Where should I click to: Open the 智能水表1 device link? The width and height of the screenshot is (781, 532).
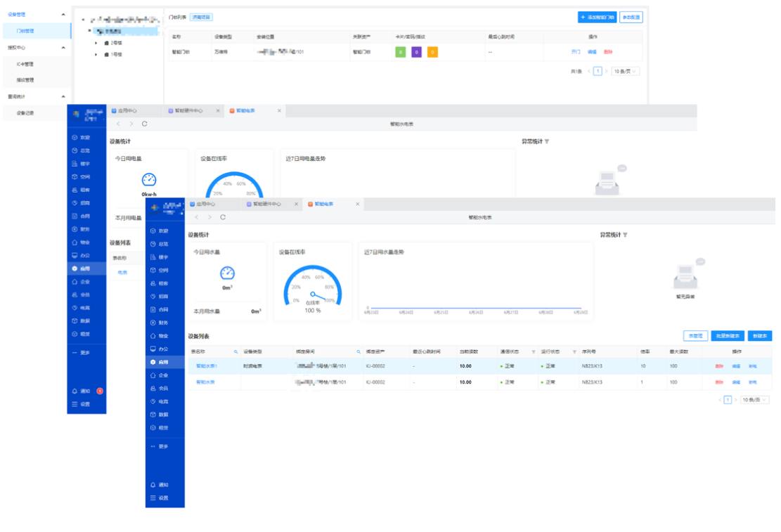pos(207,366)
